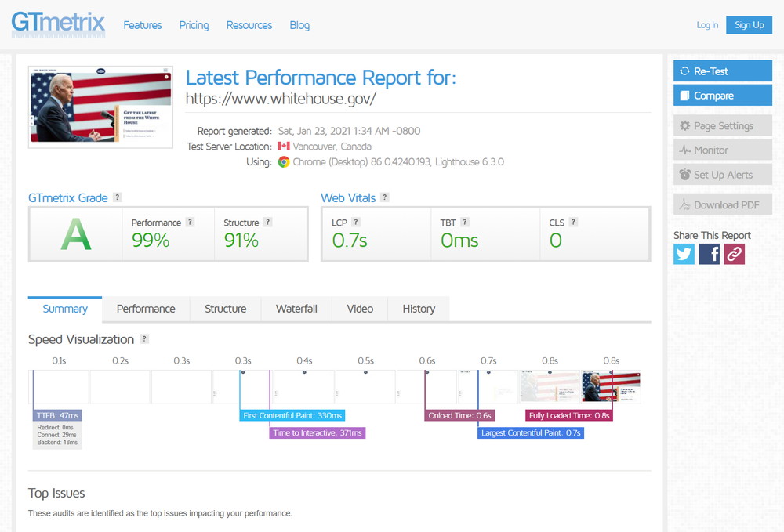784x532 pixels.
Task: Click the TBT 0ms value
Action: coord(459,241)
